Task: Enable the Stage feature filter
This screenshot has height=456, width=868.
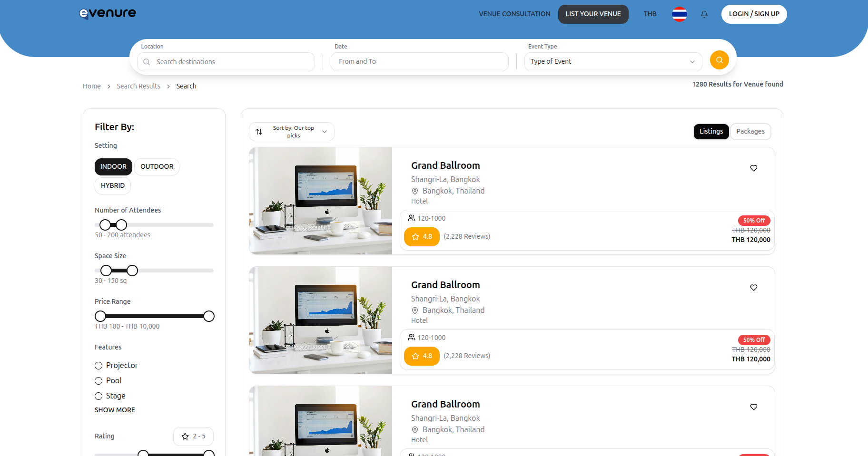Action: tap(98, 396)
